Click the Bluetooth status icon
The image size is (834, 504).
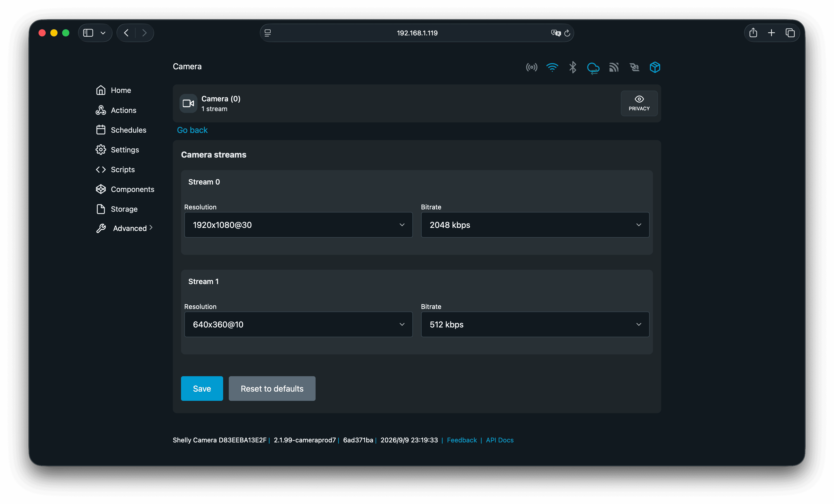tap(573, 67)
